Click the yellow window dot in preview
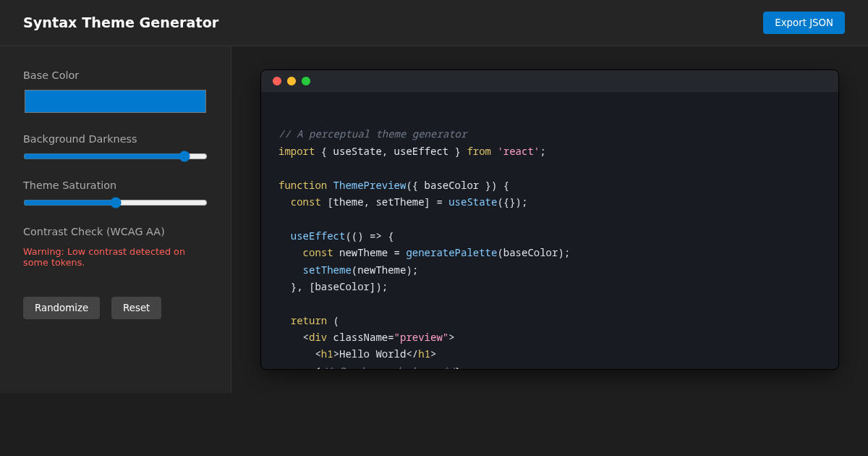Viewport: 868px width, 456px height. 292,81
